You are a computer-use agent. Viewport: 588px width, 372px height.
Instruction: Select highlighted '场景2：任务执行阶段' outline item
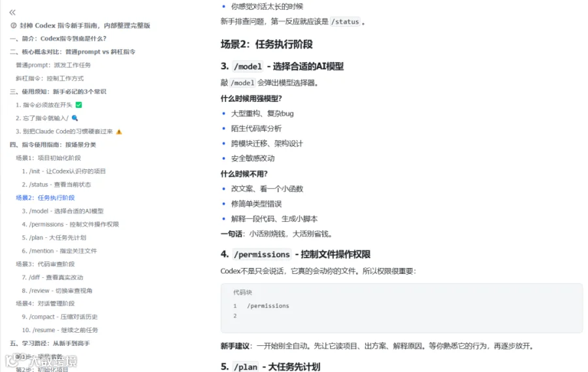(45, 198)
